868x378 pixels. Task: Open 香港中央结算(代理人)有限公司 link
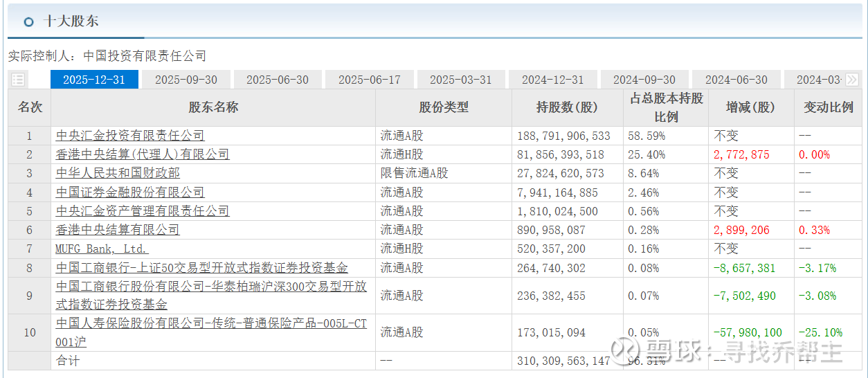(x=142, y=154)
